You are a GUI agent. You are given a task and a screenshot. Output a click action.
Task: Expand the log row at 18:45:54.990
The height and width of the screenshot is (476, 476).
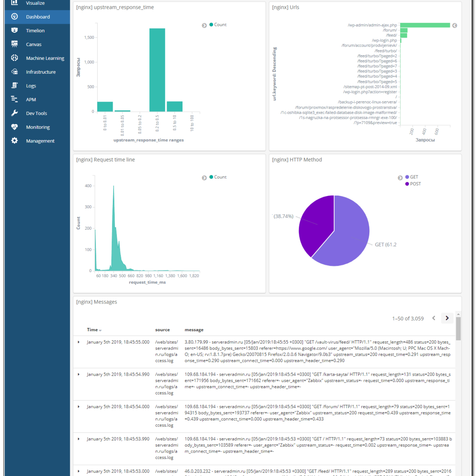coord(79,374)
